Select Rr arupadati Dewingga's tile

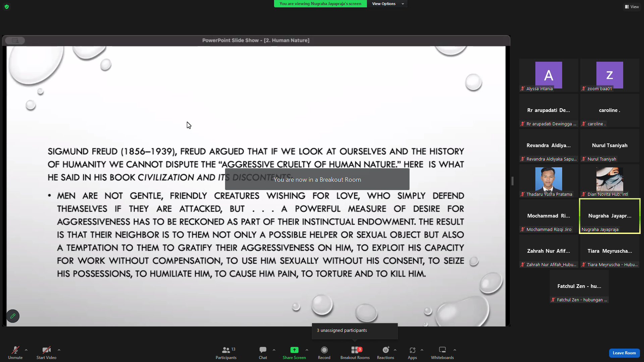549,110
